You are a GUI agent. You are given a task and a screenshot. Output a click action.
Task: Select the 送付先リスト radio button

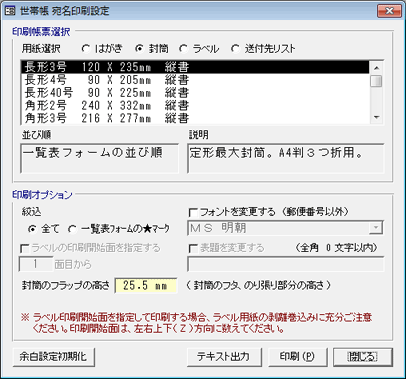235,49
